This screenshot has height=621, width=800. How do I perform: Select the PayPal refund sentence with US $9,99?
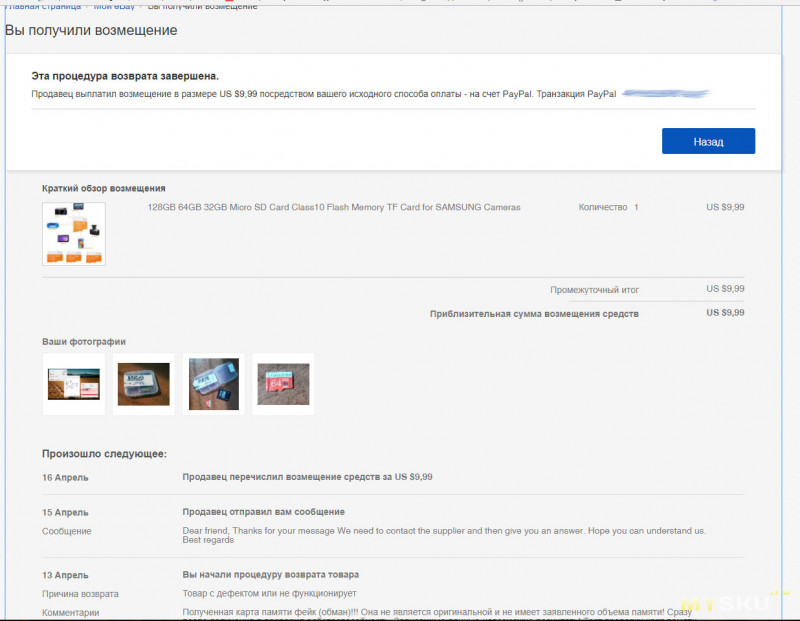click(323, 94)
